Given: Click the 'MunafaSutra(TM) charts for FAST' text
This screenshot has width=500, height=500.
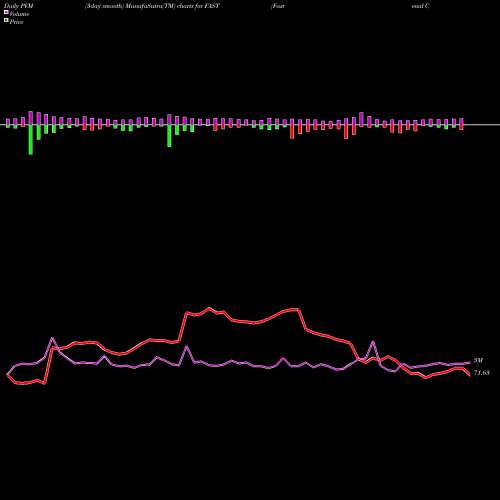Looking at the screenshot, I should 172,6.
